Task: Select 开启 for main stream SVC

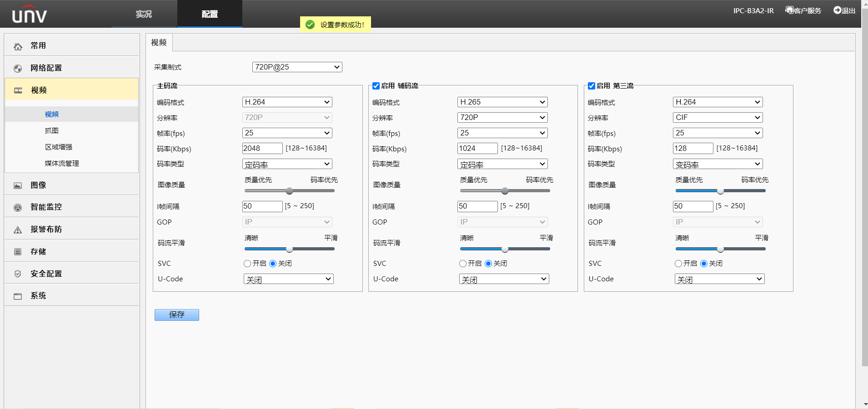Action: click(247, 264)
